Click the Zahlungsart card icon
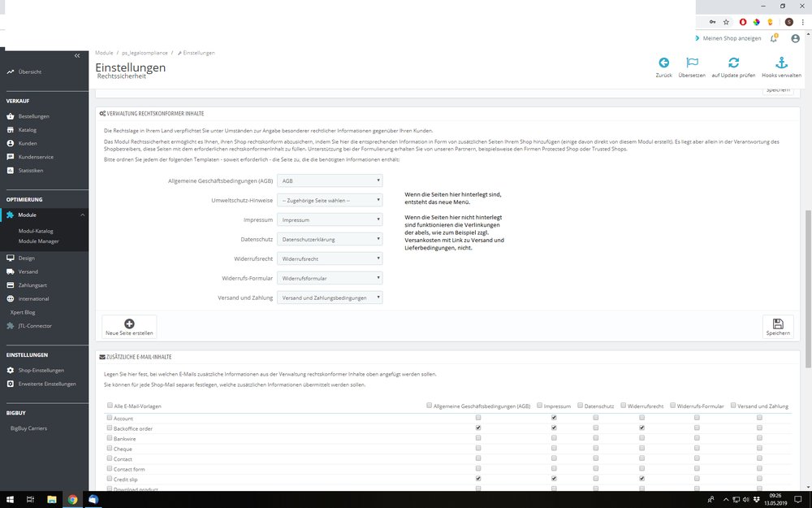This screenshot has height=508, width=812. pos(11,285)
